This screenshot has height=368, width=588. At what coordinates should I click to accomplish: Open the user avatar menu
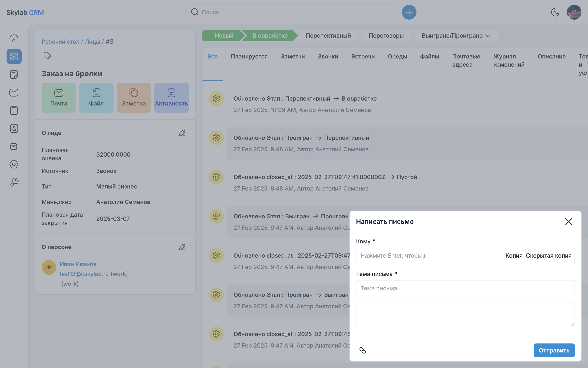[574, 12]
